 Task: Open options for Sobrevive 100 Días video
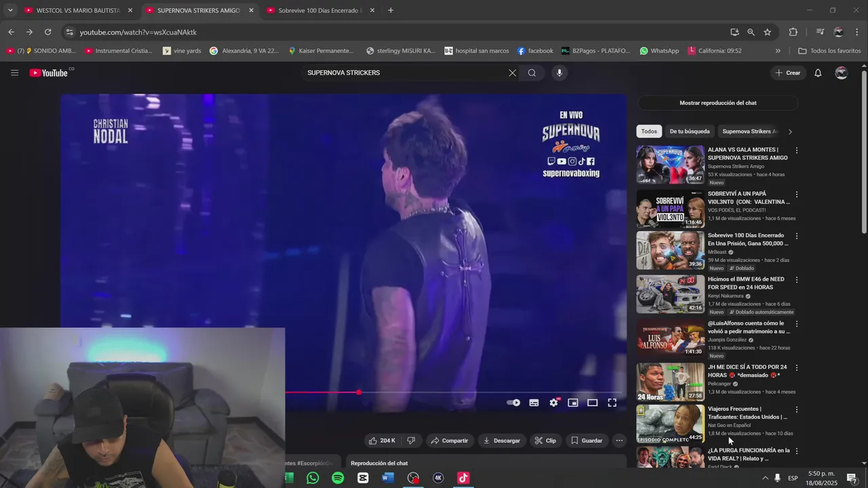click(x=797, y=236)
